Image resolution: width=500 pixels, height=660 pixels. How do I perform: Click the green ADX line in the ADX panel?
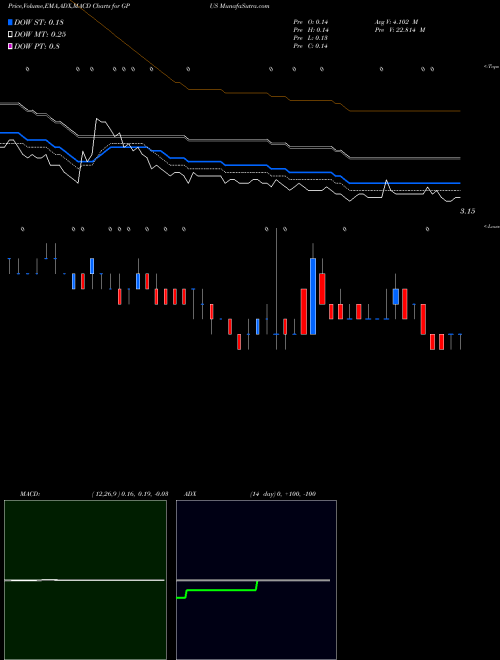coord(221,590)
